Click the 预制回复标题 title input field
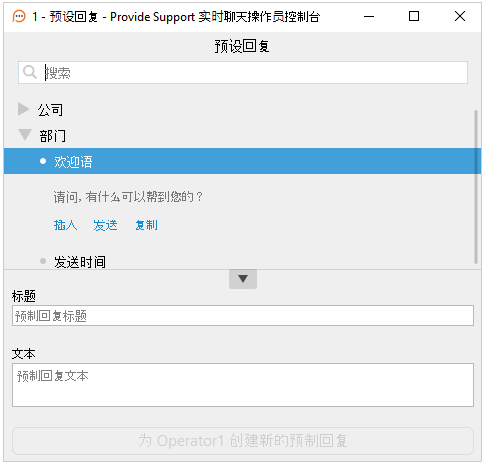 coord(243,315)
